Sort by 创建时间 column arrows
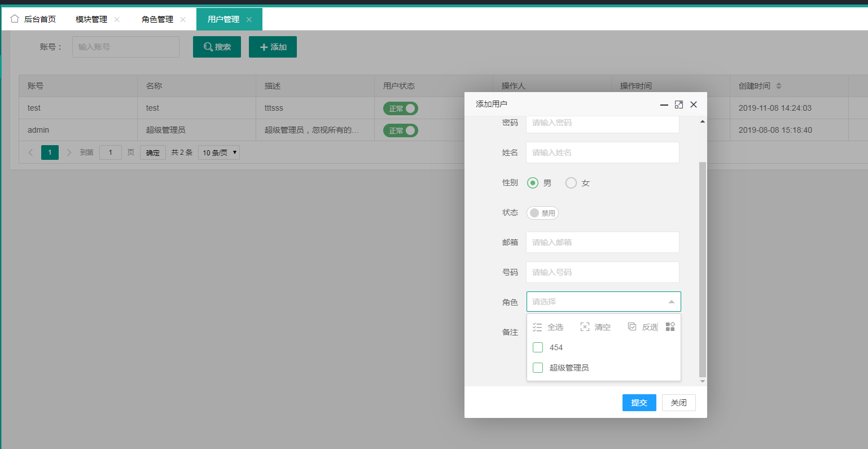Image resolution: width=868 pixels, height=449 pixels. tap(779, 86)
